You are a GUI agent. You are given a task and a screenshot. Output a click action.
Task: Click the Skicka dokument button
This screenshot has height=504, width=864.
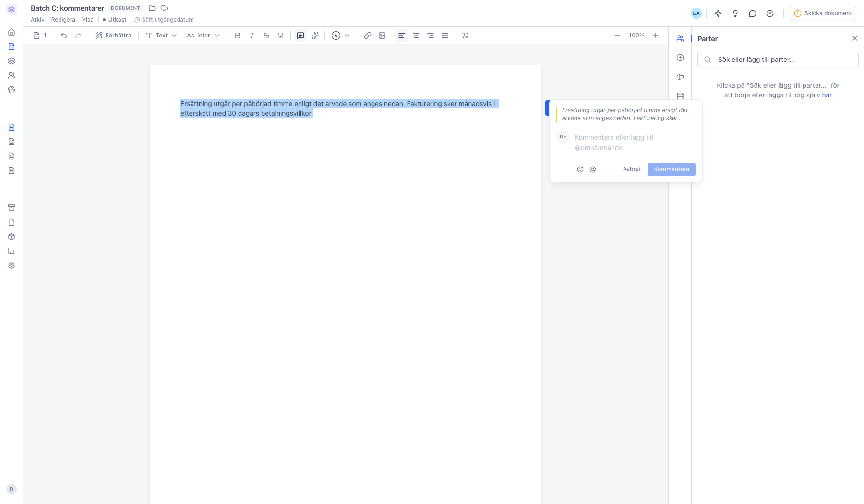823,13
